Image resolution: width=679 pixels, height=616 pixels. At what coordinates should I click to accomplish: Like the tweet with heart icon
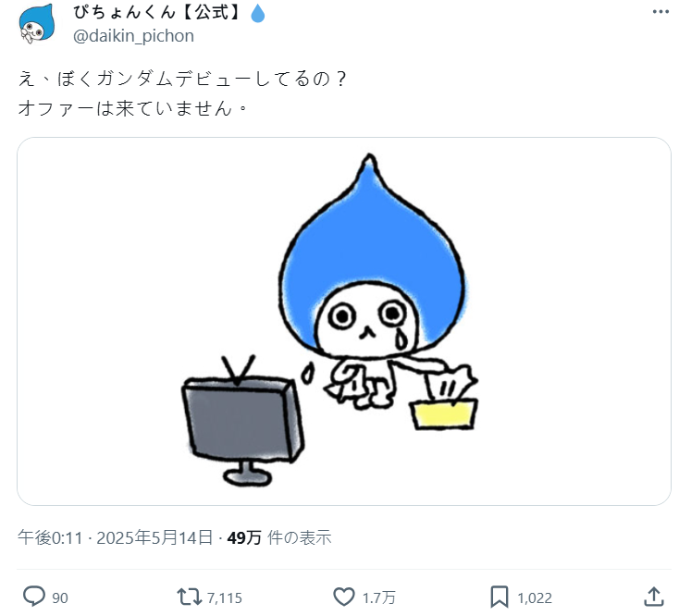click(x=344, y=597)
